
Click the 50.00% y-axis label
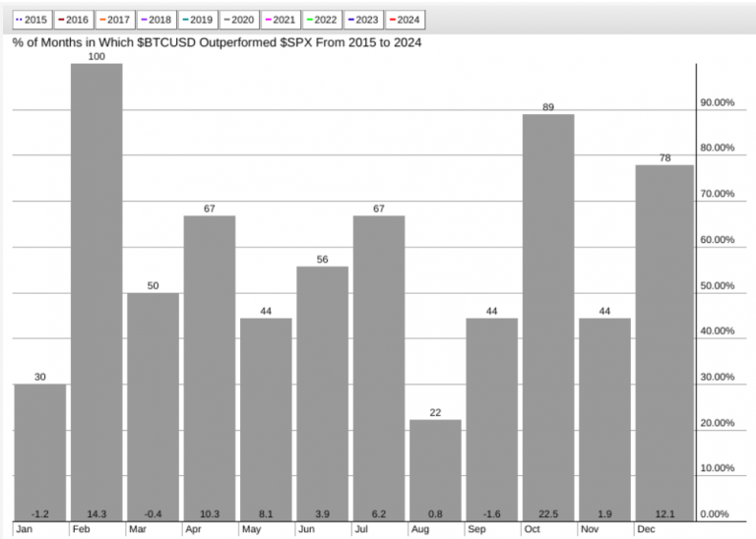(x=717, y=285)
